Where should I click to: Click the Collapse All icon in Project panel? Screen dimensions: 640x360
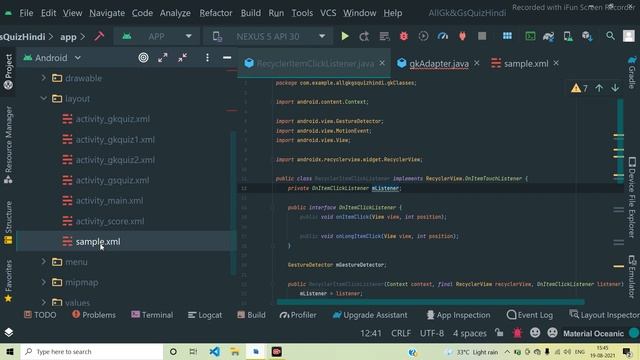tap(182, 58)
